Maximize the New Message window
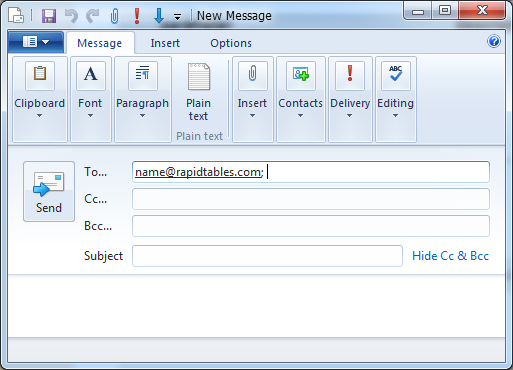Viewport: 513px width, 370px height. 445,11
